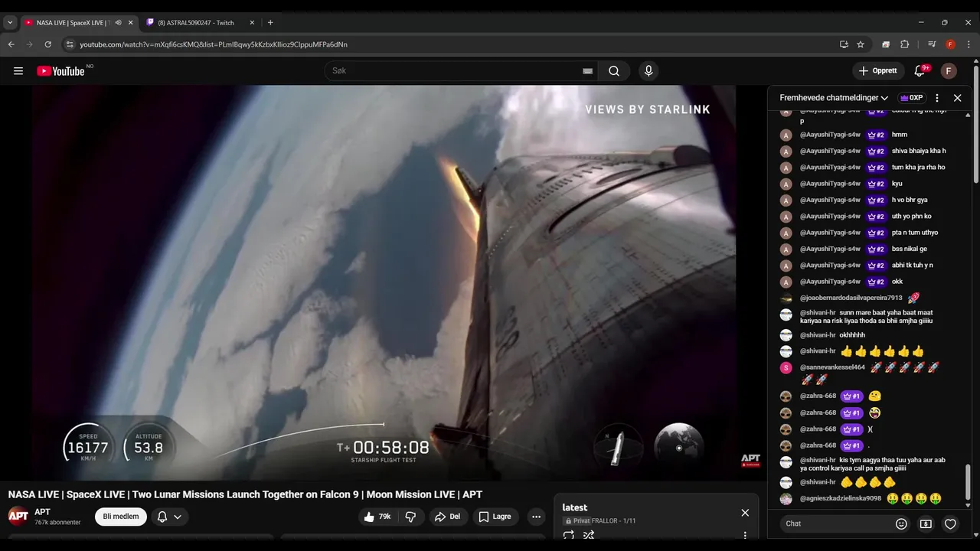Open the APT channel name link

(x=43, y=512)
